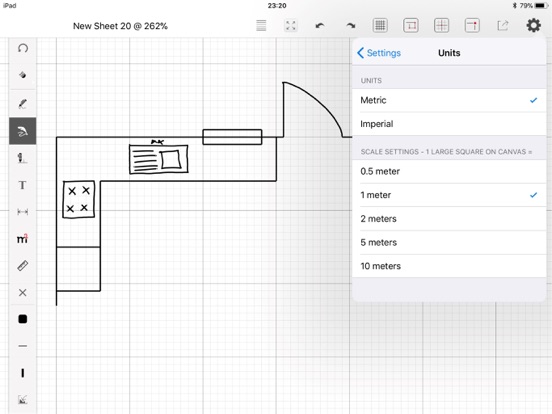The height and width of the screenshot is (414, 552).
Task: Click the bottom sidebar drawing aid icon
Action: click(23, 400)
